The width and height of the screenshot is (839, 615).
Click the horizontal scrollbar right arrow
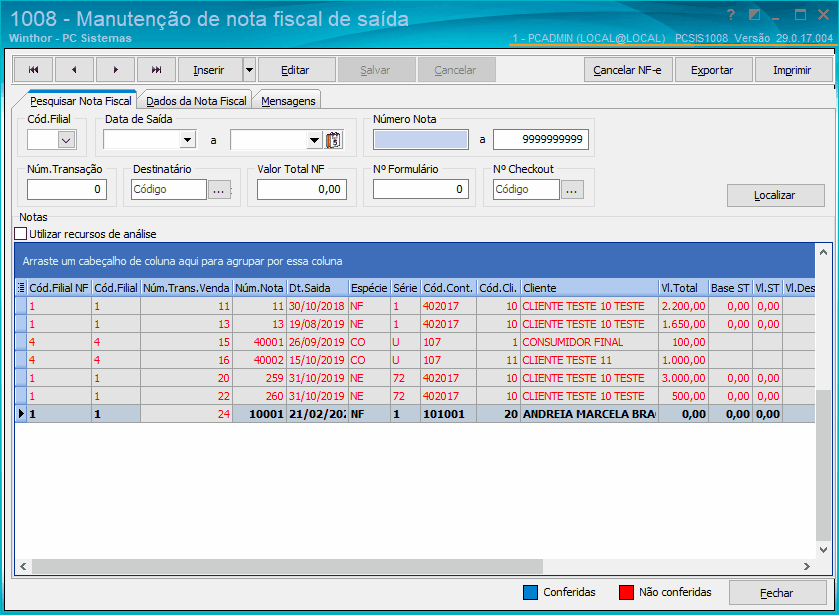tap(806, 566)
